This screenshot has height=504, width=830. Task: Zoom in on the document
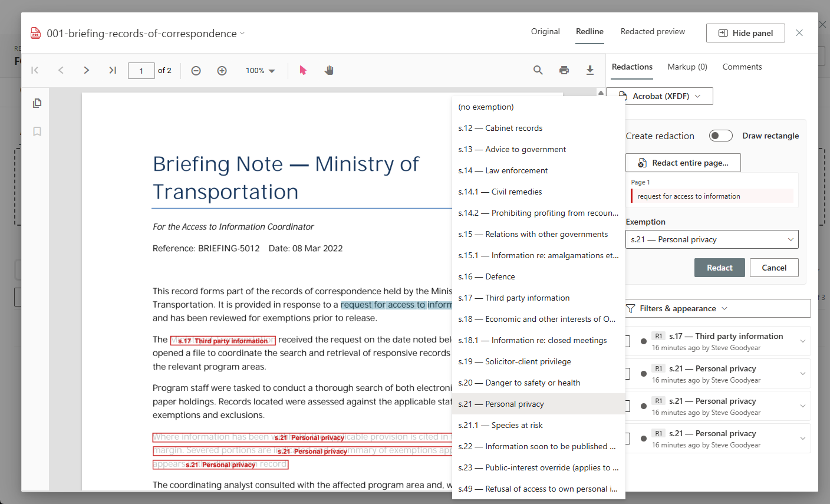(x=222, y=71)
